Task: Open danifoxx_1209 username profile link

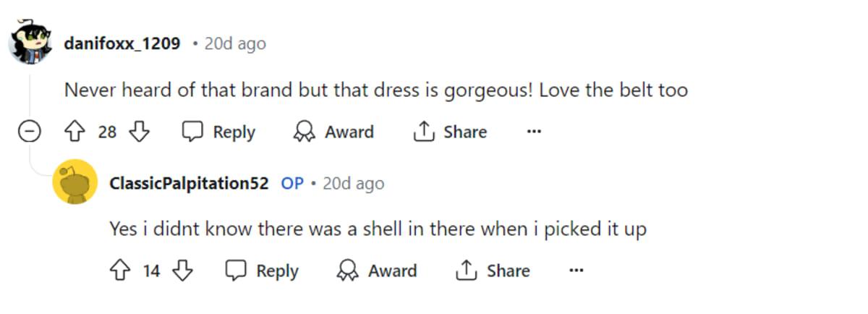Action: (122, 43)
